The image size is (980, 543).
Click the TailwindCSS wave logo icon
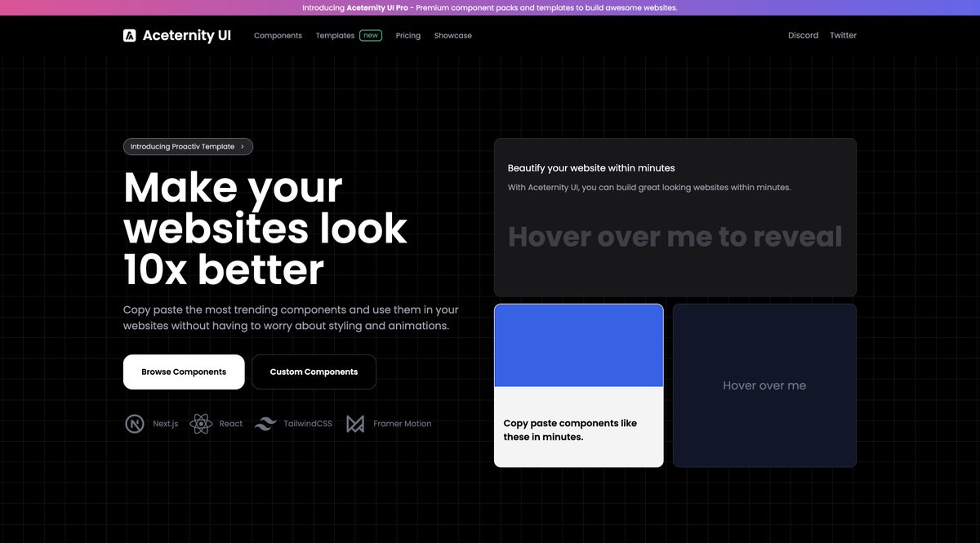265,424
